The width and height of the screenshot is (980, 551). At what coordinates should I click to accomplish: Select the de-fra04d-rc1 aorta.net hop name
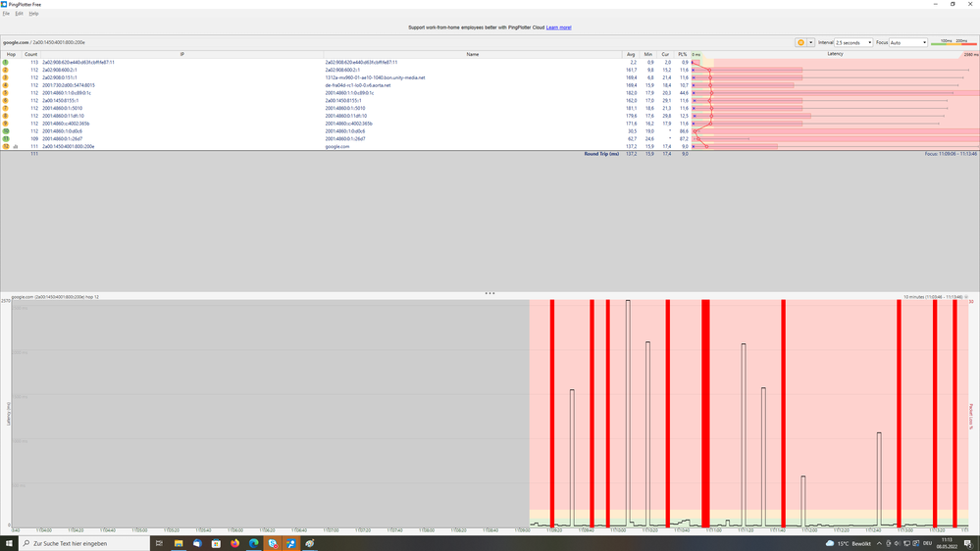(357, 85)
